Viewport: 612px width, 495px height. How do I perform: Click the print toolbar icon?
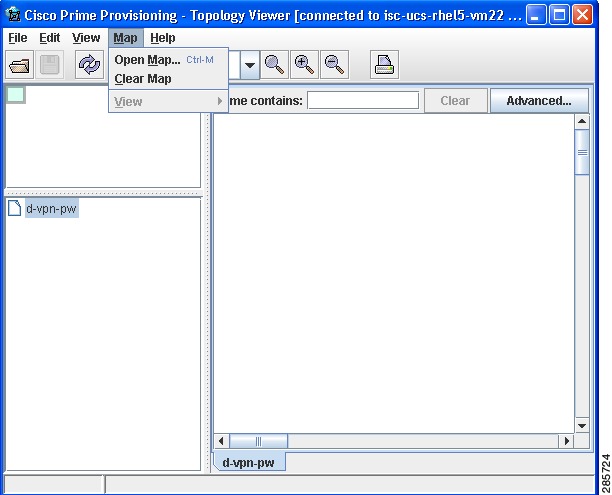(384, 64)
